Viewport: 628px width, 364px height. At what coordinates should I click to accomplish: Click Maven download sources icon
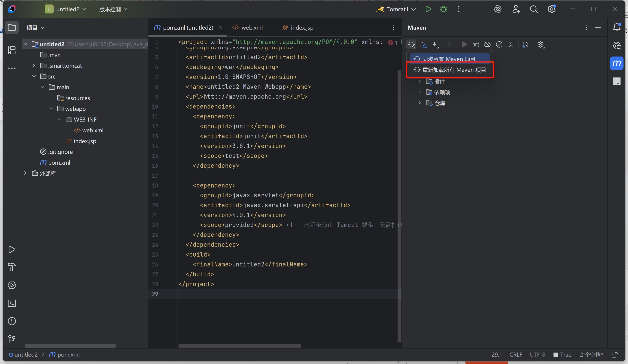[435, 45]
